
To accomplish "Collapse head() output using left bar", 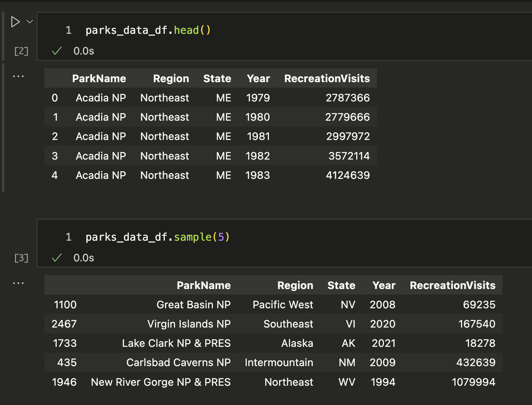I will pyautogui.click(x=3, y=127).
